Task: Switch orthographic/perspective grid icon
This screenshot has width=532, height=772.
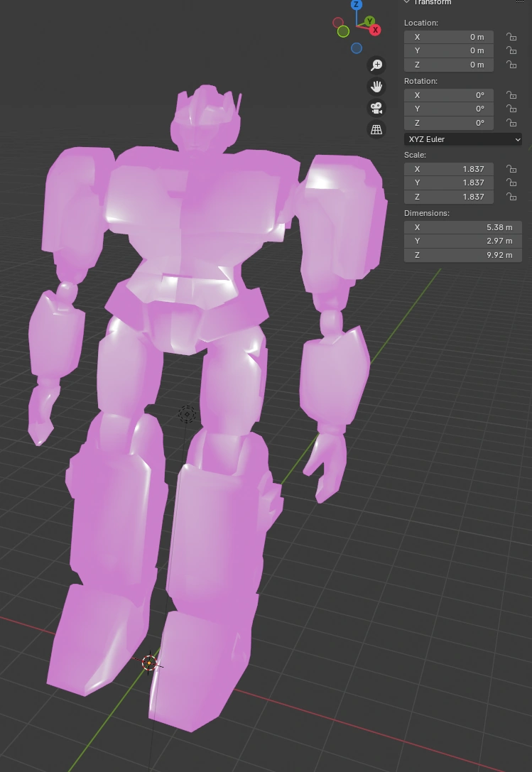Action: (x=376, y=129)
